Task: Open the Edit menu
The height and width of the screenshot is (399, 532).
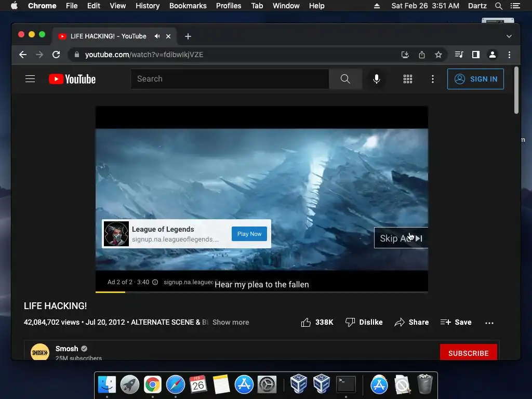Action: [x=94, y=6]
